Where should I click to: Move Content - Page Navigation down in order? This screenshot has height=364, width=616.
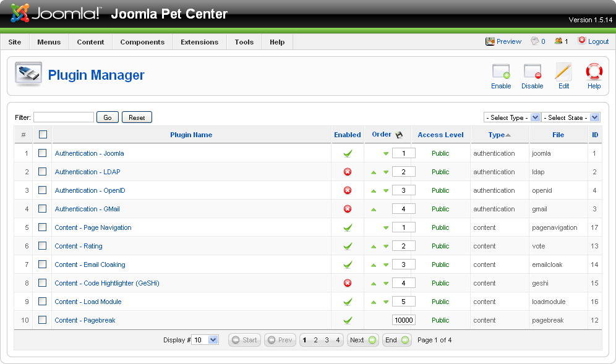(386, 228)
